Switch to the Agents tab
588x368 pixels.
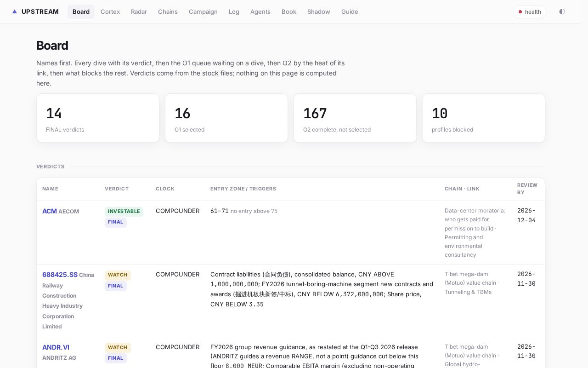(x=260, y=11)
